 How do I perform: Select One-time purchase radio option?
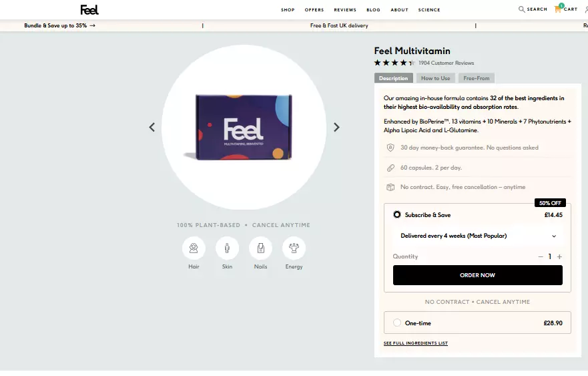pyautogui.click(x=396, y=323)
